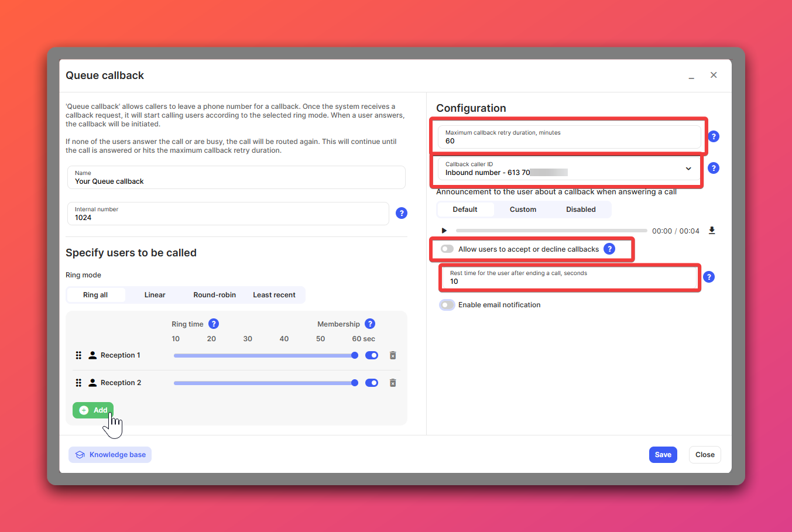Toggle membership switch for Reception 1
This screenshot has height=532, width=792.
372,355
